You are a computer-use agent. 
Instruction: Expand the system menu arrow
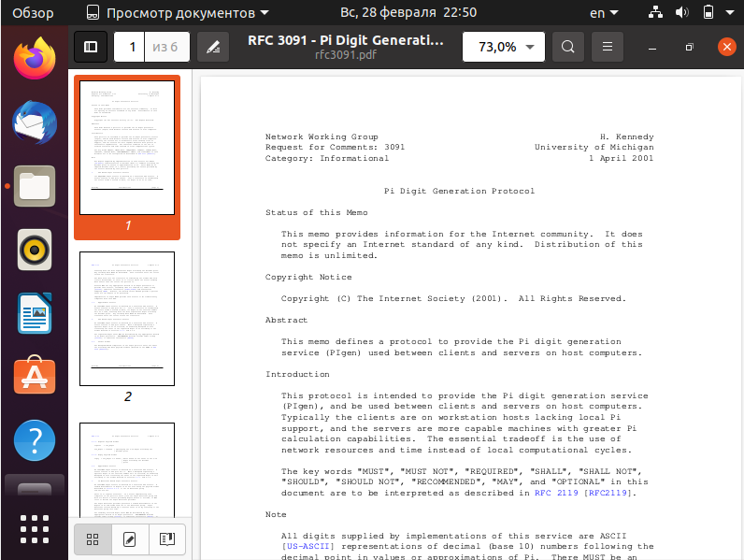(x=730, y=13)
